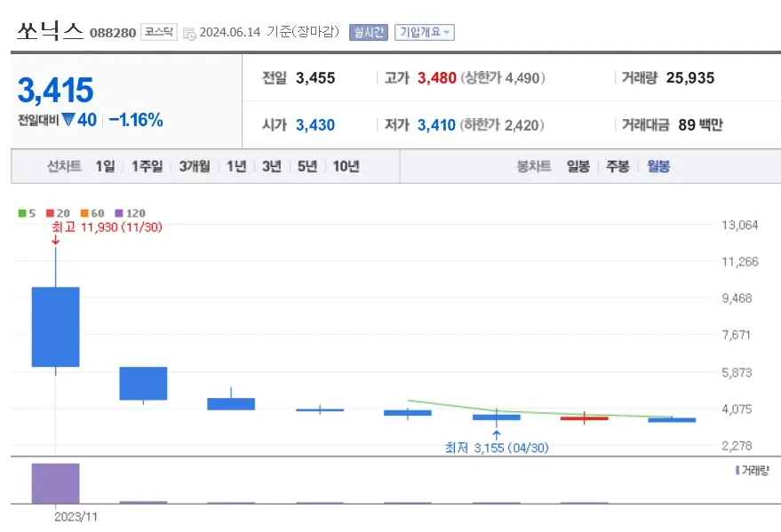Click the purple 120-period moving average swatch
This screenshot has width=781, height=532.
[x=118, y=213]
